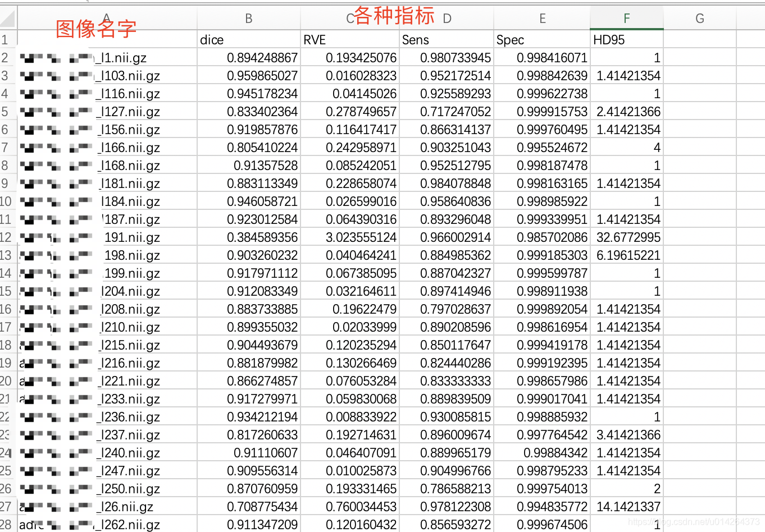Image resolution: width=765 pixels, height=532 pixels.
Task: Click the 'HD95' header cell
Action: click(x=627, y=40)
